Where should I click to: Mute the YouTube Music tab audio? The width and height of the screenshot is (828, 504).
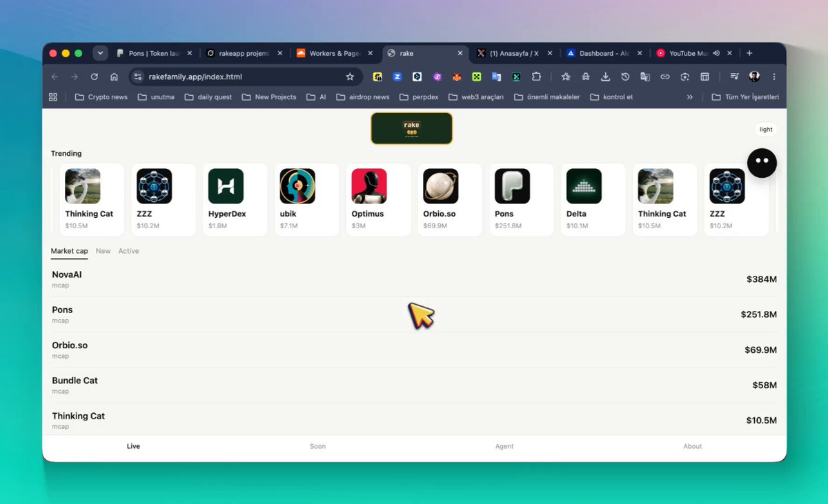pos(716,53)
